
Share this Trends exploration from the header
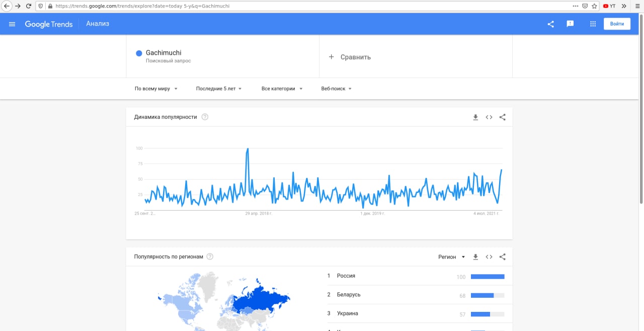click(x=550, y=24)
